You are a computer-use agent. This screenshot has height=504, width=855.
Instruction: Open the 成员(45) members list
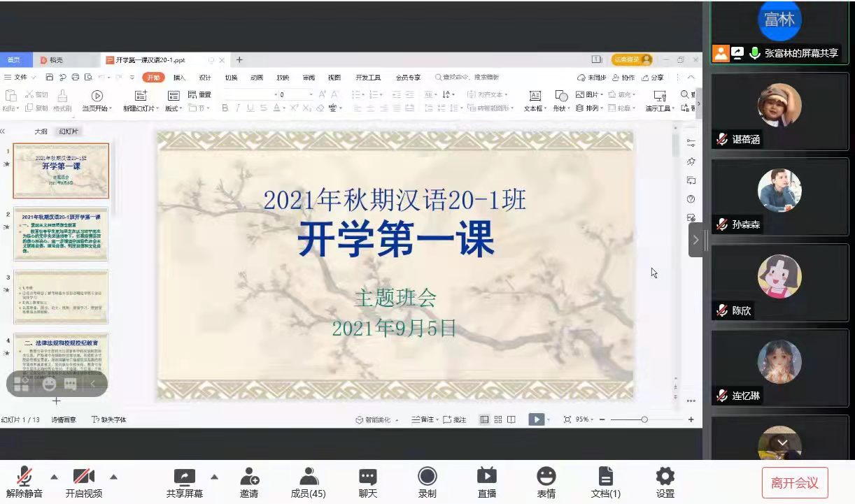point(309,477)
